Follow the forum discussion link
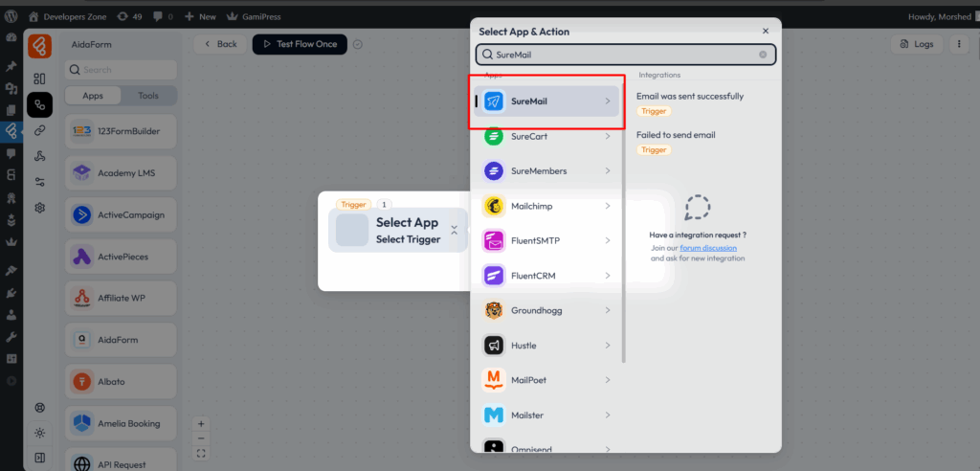Screen dimensions: 980x471 (x=708, y=248)
